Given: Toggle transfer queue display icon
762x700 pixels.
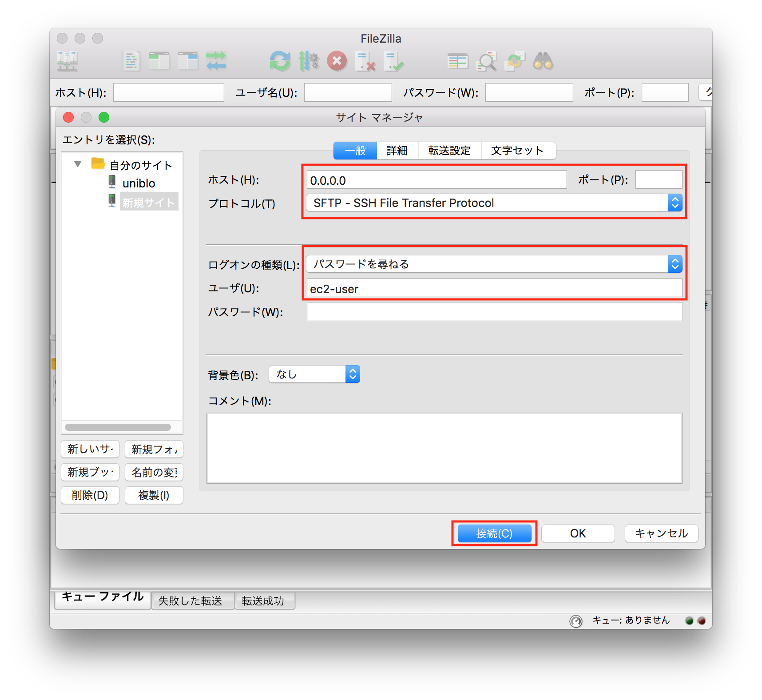Looking at the screenshot, I should [216, 61].
